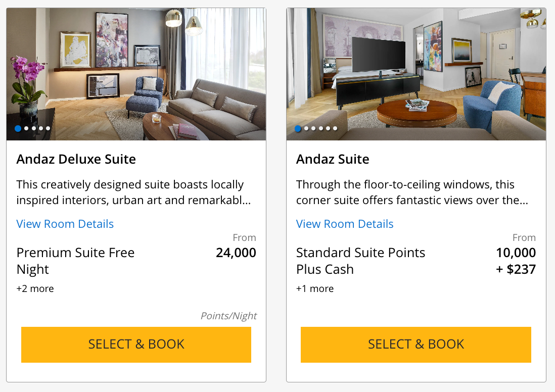Select the middle dot on Andaz Deluxe Suite image slider
The height and width of the screenshot is (392, 555).
point(33,128)
